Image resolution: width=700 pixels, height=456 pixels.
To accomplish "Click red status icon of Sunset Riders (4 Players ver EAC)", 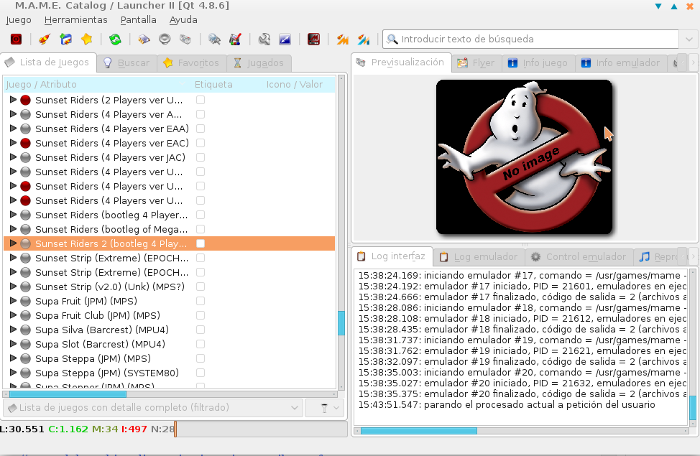I will tap(25, 143).
